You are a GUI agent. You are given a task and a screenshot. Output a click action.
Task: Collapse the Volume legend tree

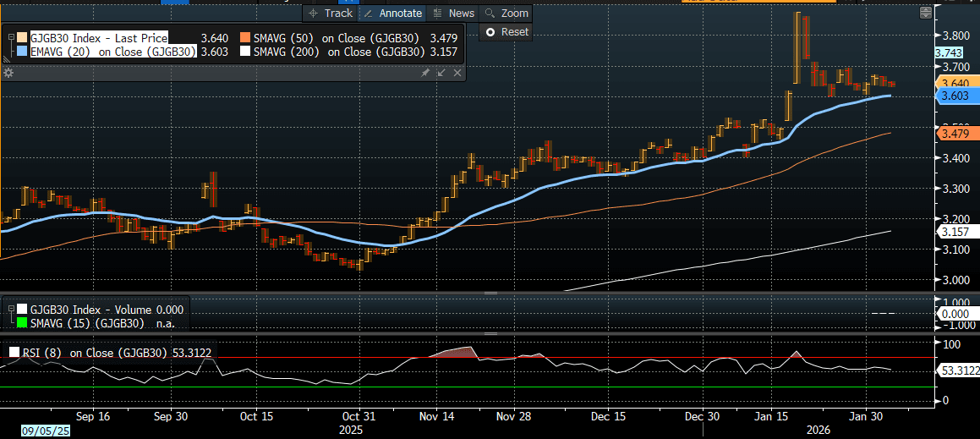(11, 310)
